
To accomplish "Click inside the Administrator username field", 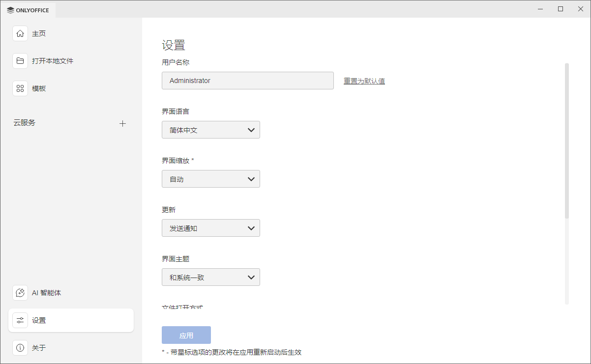I will click(247, 80).
